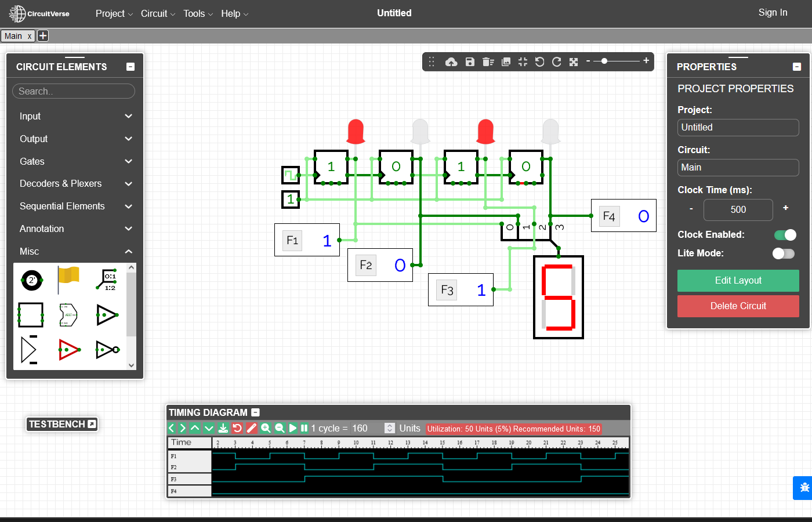Choose the Splitter element in Misc

107,280
